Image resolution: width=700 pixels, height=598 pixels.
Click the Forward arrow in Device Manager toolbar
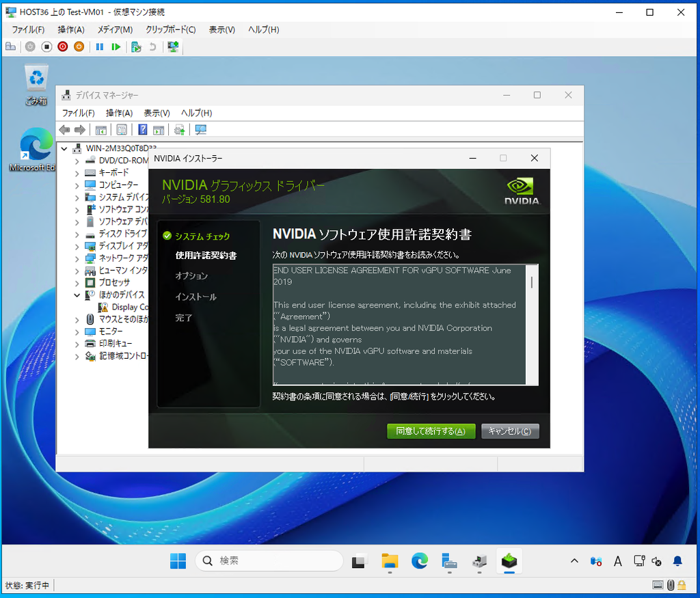coord(80,130)
